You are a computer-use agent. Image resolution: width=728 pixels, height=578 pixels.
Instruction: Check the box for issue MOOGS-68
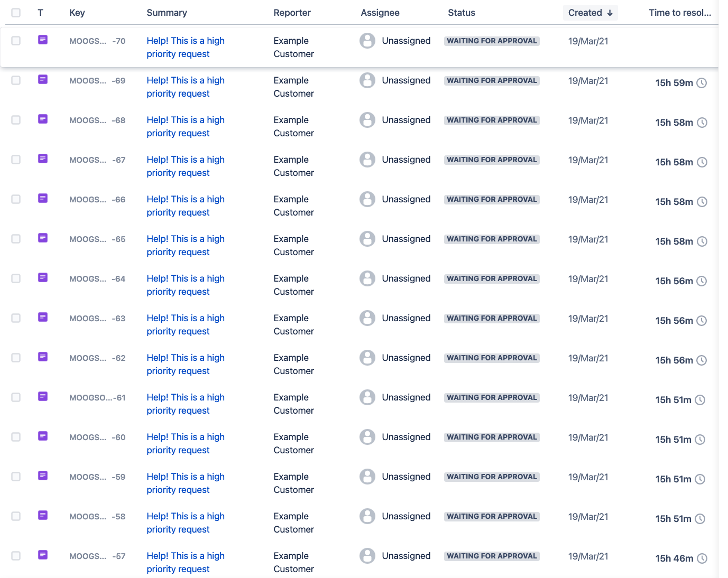16,120
